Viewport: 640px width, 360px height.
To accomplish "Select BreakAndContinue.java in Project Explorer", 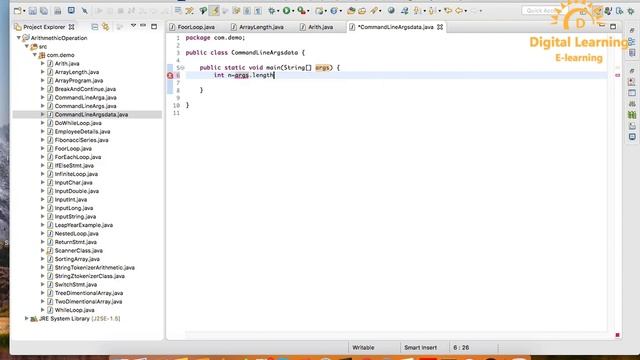I will 85,89.
